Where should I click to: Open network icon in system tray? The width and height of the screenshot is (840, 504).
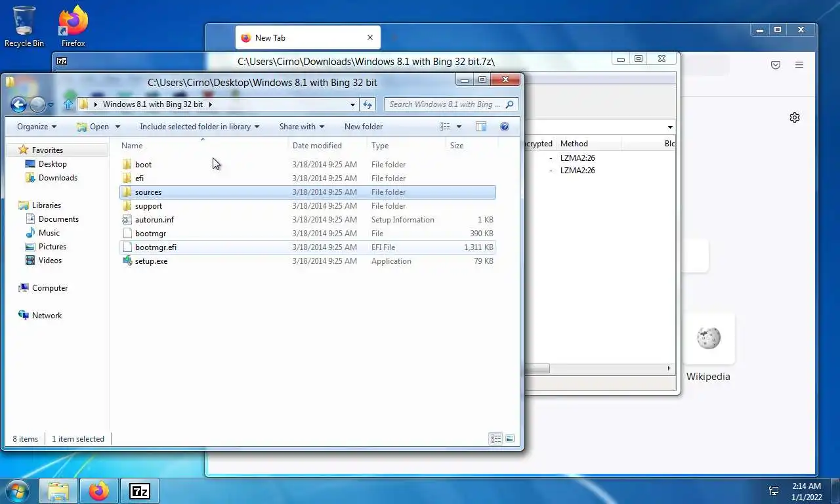tap(774, 491)
